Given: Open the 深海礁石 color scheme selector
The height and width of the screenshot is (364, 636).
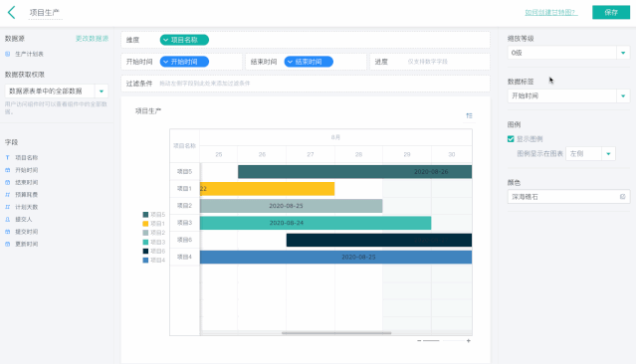Looking at the screenshot, I should [568, 197].
